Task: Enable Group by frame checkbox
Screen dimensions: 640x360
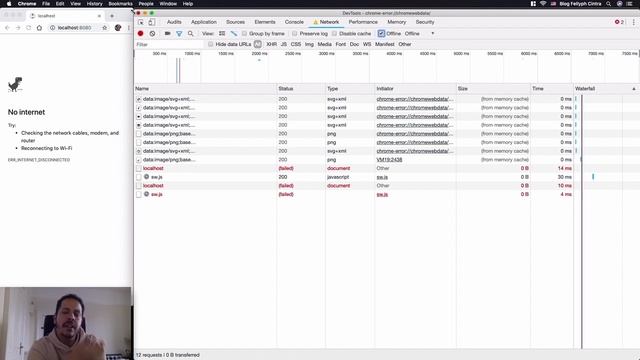Action: [244, 33]
